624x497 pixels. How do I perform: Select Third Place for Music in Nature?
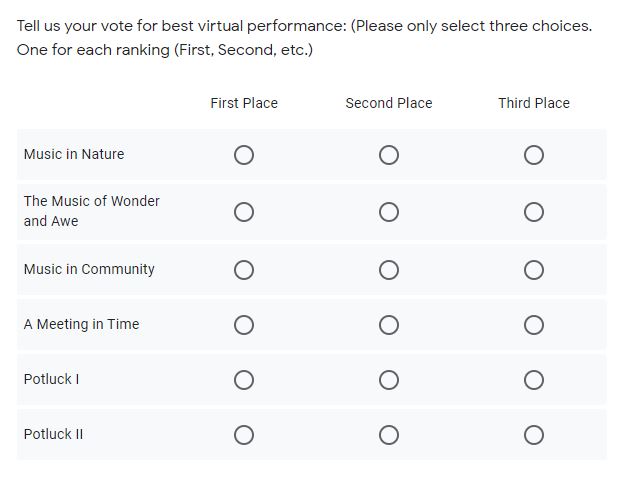534,155
